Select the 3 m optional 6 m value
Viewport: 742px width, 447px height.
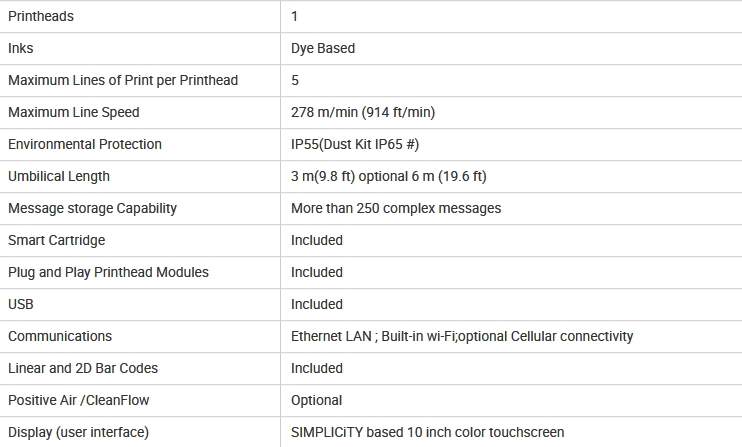coord(389,176)
